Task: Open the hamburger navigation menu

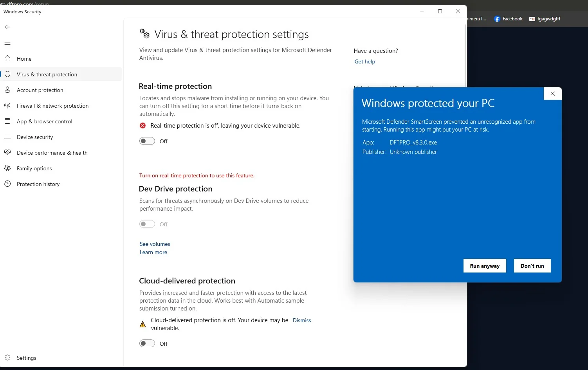Action: click(x=7, y=43)
